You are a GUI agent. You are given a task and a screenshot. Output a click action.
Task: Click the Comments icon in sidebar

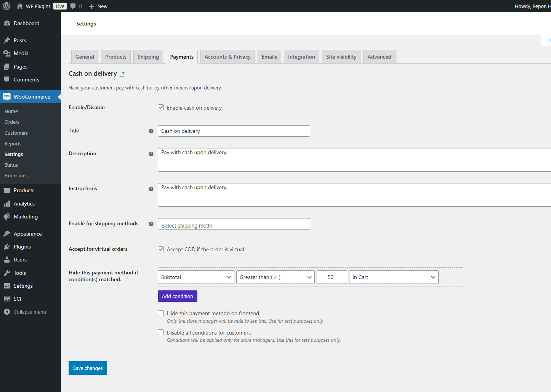(7, 80)
